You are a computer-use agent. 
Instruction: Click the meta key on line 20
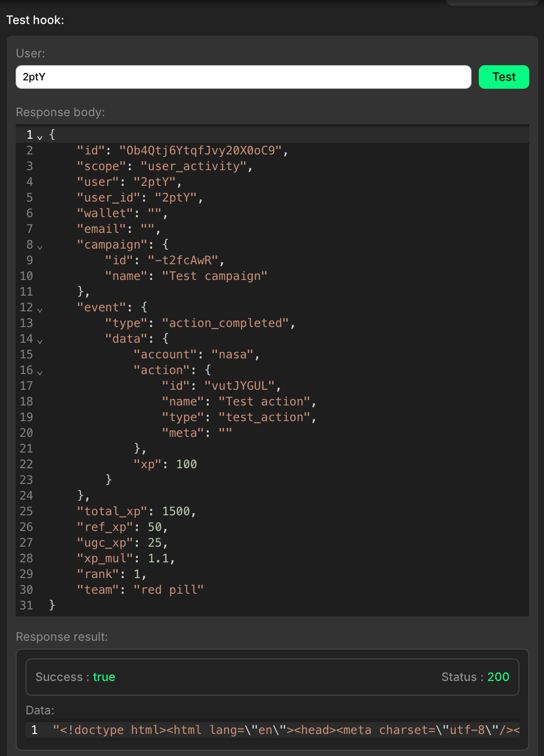tap(183, 433)
